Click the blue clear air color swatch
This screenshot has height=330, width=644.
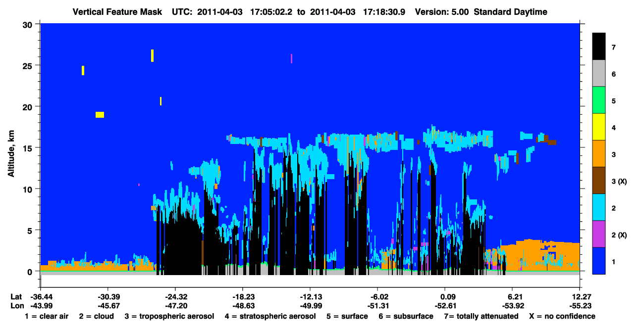click(599, 260)
